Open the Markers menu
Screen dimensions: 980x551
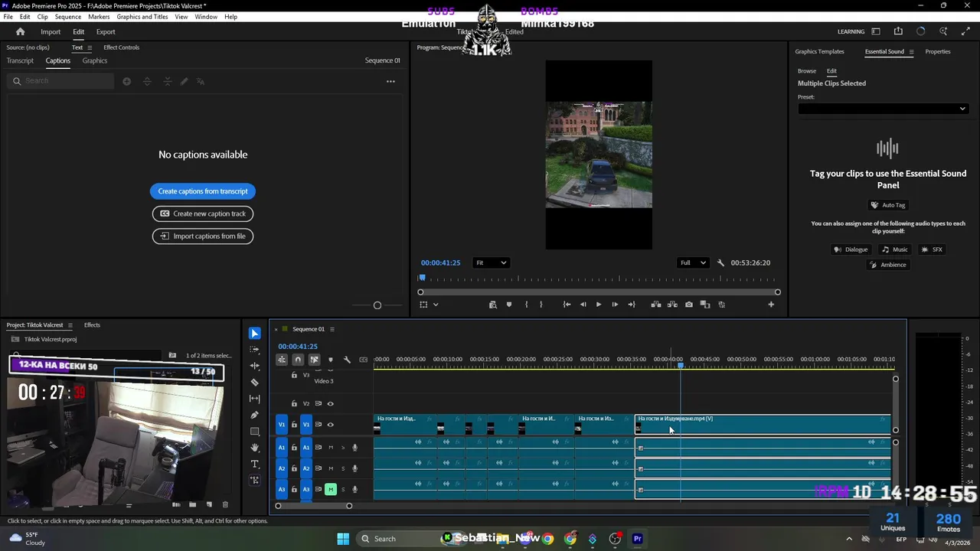99,17
